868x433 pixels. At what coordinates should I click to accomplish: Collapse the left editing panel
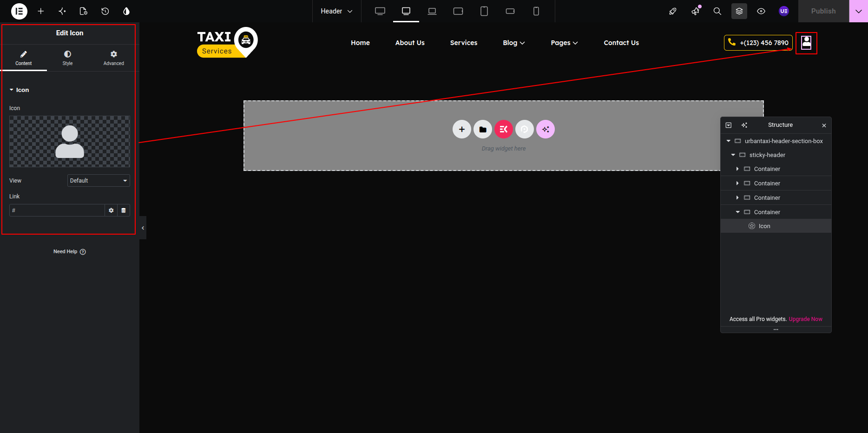[x=143, y=228]
